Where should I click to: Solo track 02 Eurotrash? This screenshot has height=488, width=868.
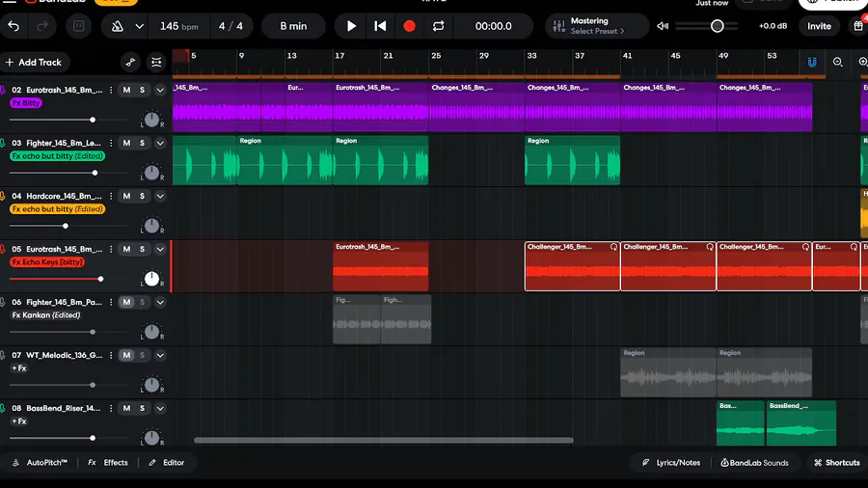click(143, 90)
